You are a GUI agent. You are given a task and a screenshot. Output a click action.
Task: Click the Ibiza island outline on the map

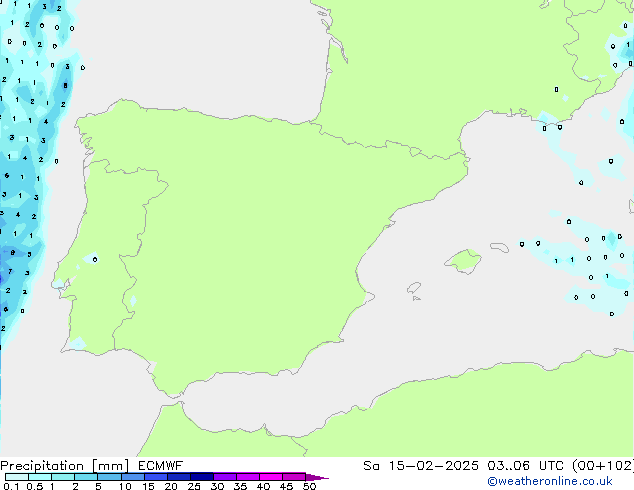point(414,288)
